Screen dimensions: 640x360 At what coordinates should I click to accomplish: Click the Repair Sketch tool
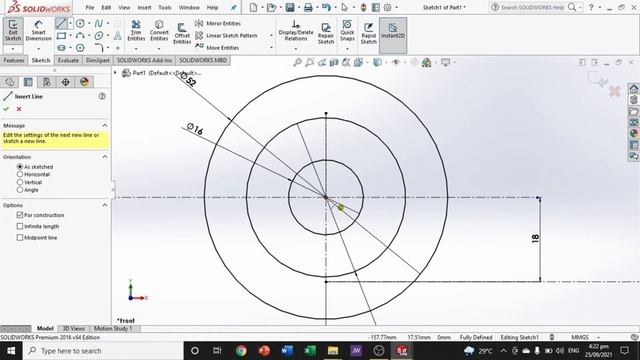pyautogui.click(x=326, y=33)
